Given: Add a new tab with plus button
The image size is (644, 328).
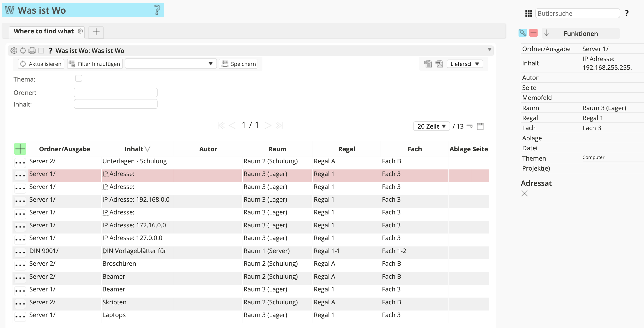Looking at the screenshot, I should [x=96, y=32].
